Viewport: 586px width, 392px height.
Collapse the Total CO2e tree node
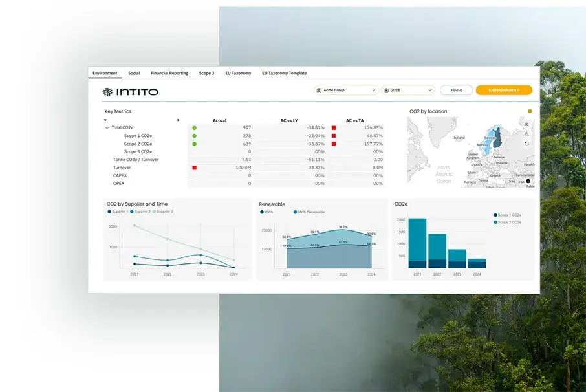click(x=107, y=127)
